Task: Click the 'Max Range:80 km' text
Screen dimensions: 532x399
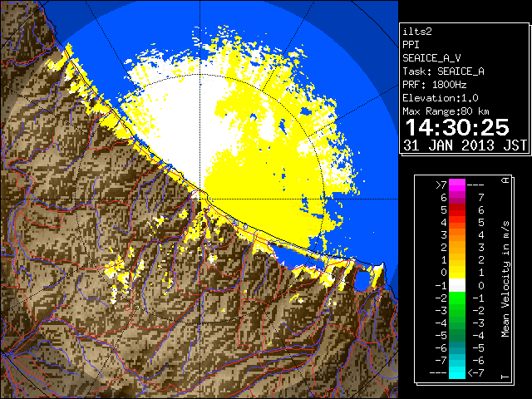Action: tap(446, 111)
